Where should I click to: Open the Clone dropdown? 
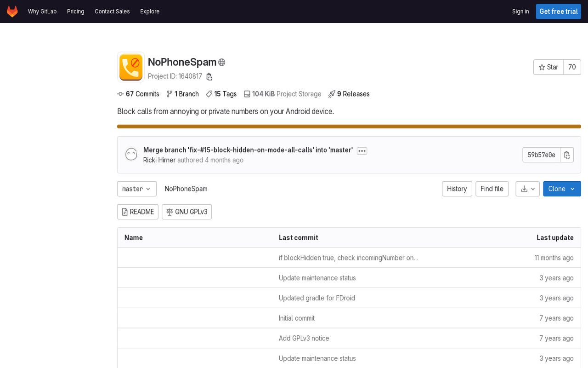pyautogui.click(x=561, y=189)
